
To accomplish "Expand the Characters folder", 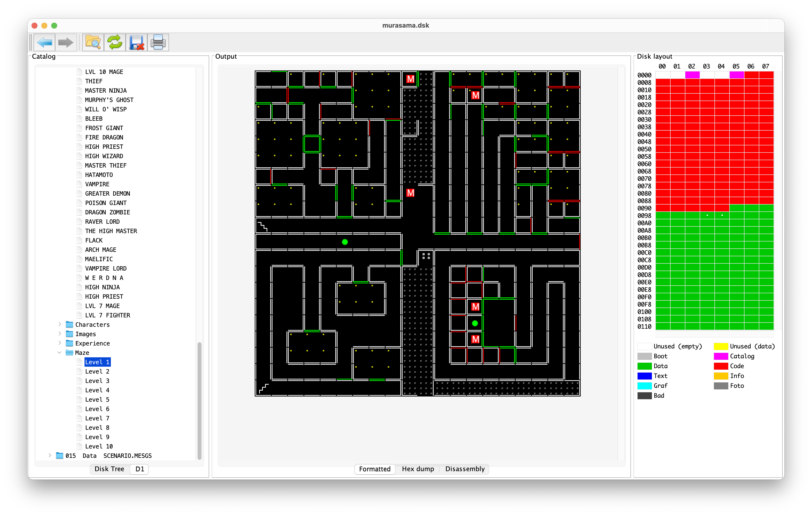I will [x=60, y=325].
